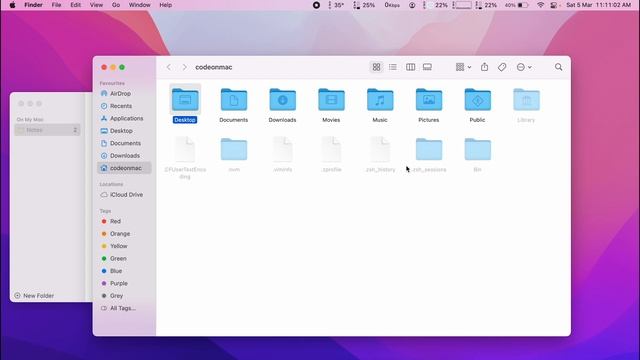Open the Apple menu
This screenshot has height=360, width=640.
[x=12, y=5]
